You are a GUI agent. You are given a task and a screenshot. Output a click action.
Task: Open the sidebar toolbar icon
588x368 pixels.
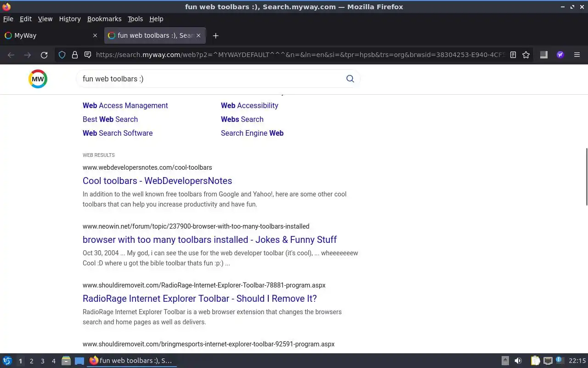[543, 55]
